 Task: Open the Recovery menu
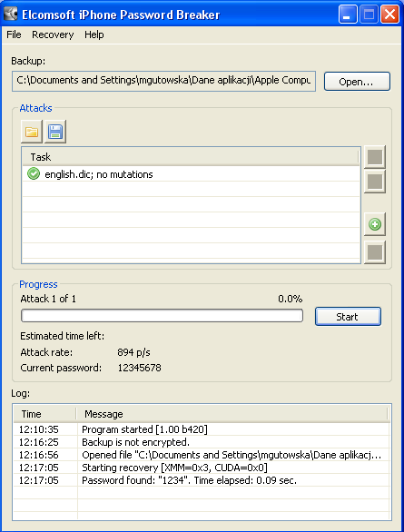[x=53, y=34]
